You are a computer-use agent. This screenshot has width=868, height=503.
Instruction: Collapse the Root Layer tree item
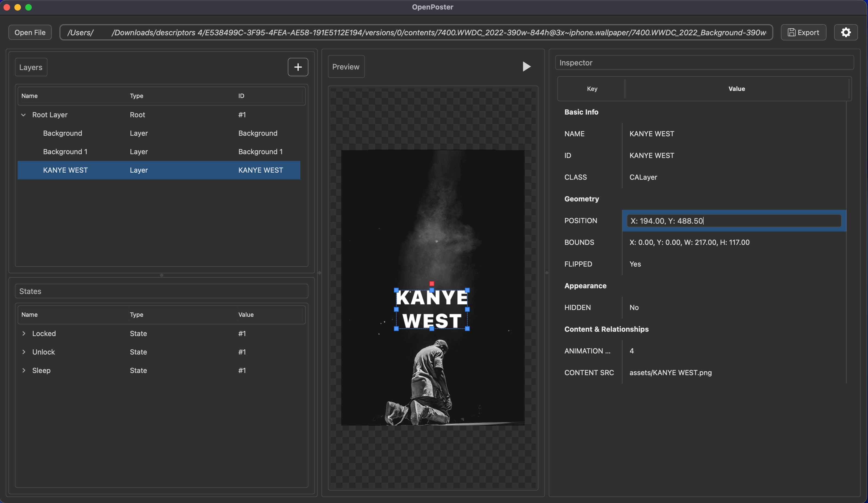pos(23,115)
